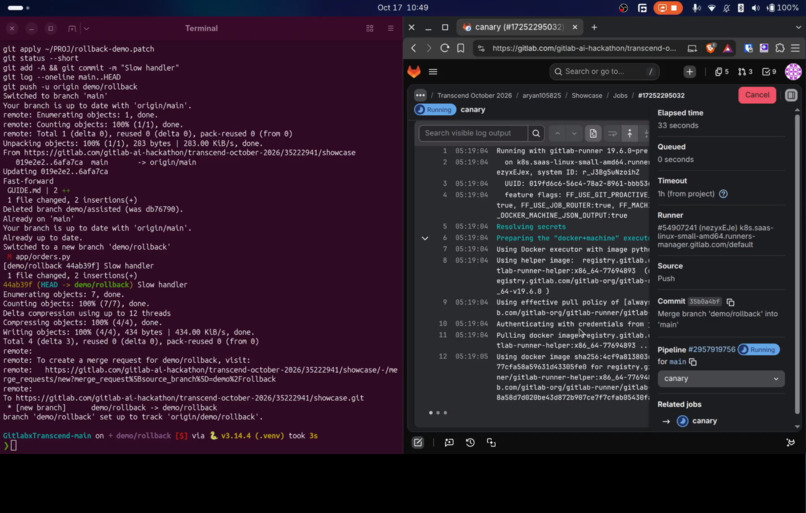Open the Brave Rewards triangle icon
This screenshot has height=513, width=806.
(727, 48)
